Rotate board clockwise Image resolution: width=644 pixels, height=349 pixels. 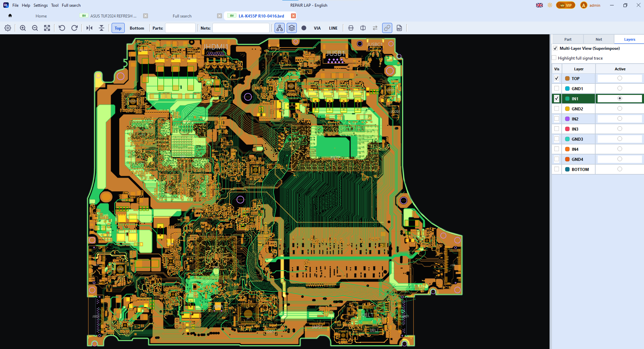point(74,28)
